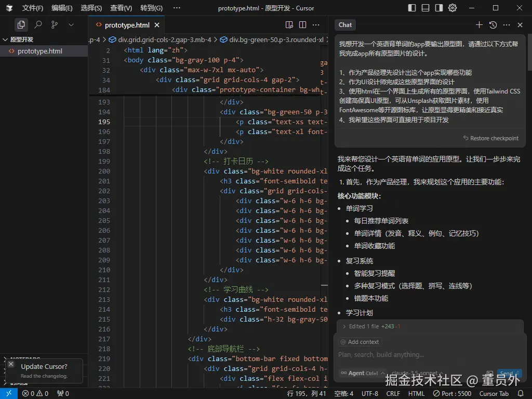Click the ports forwarded status indicator
The width and height of the screenshot is (532, 399).
pyautogui.click(x=63, y=394)
